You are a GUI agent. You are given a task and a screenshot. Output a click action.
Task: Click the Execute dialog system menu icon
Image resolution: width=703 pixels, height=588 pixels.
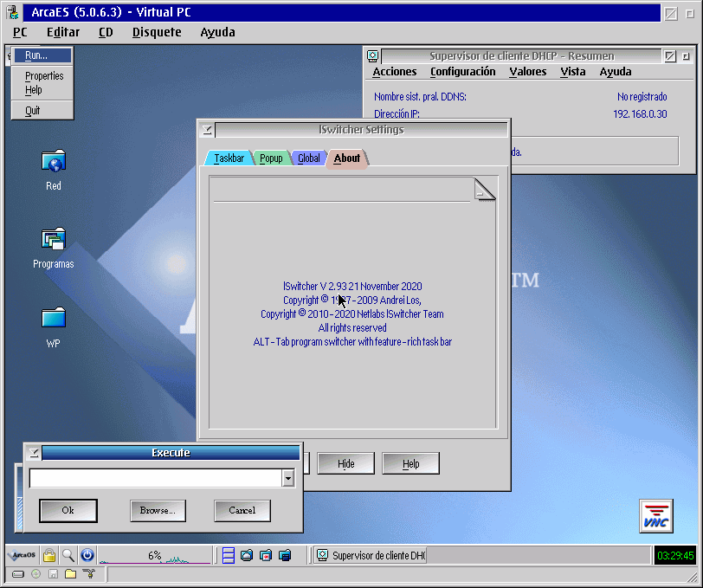point(34,453)
